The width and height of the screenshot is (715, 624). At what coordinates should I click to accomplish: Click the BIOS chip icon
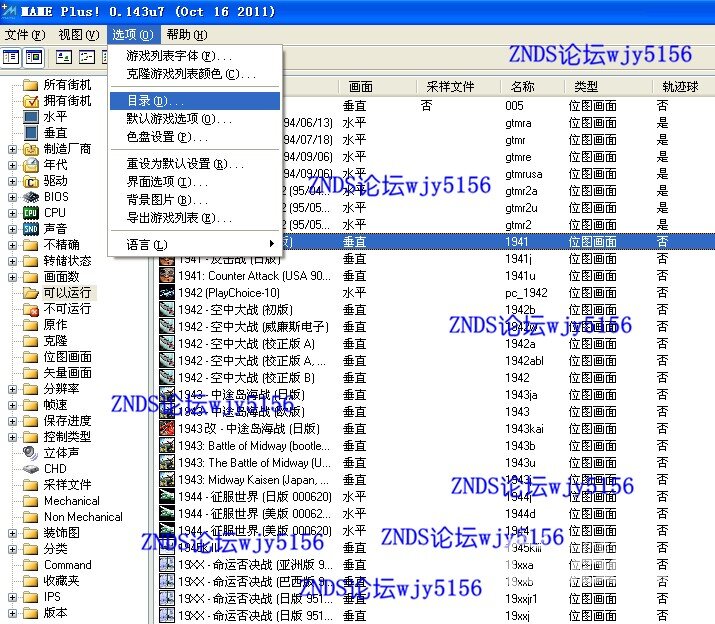(x=31, y=197)
